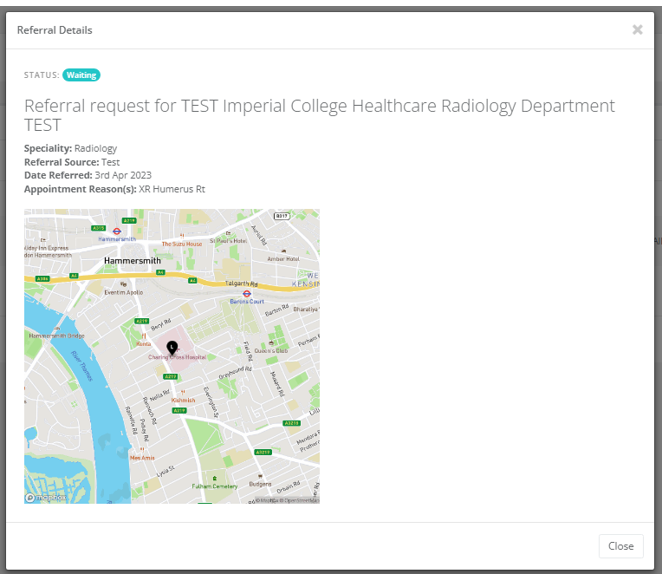Viewport: 663px width, 575px height.
Task: Click the Waiting status badge
Action: (81, 75)
